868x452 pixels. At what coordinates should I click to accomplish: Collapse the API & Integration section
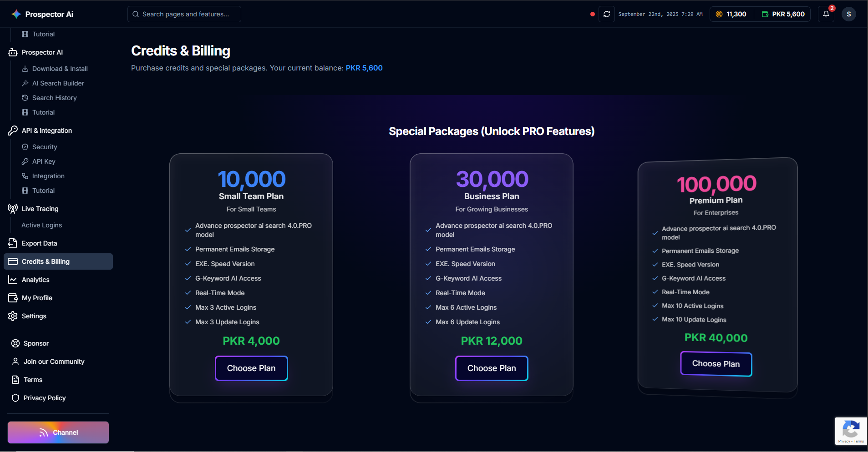tap(46, 131)
